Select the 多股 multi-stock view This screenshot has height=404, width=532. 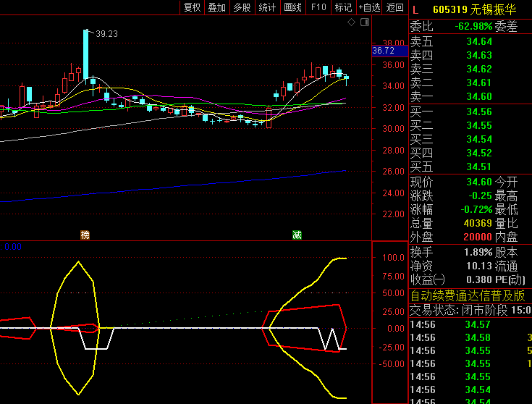point(242,7)
